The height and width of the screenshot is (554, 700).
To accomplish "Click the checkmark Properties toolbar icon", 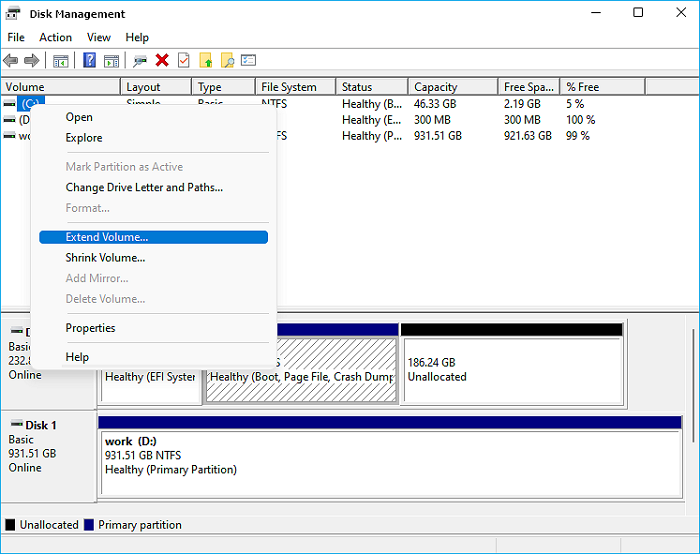I will 183,61.
